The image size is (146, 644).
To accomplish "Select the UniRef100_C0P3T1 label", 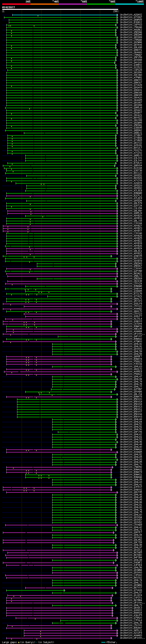I will [131, 597].
